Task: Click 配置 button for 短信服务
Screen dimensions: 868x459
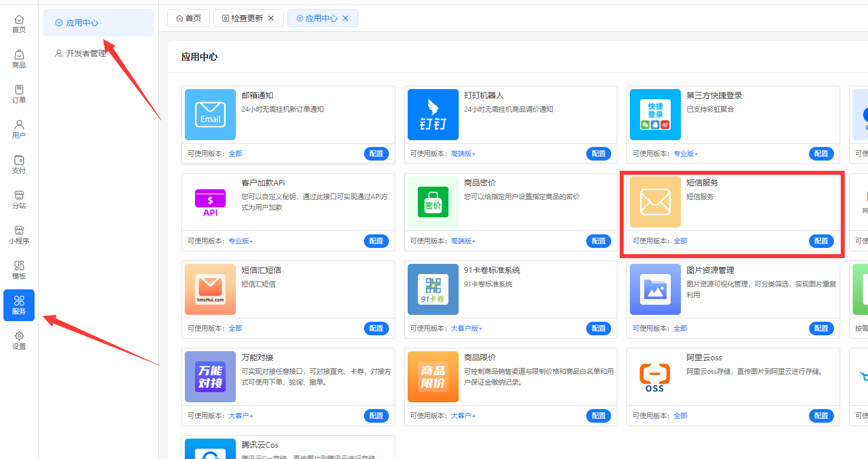Action: 821,241
